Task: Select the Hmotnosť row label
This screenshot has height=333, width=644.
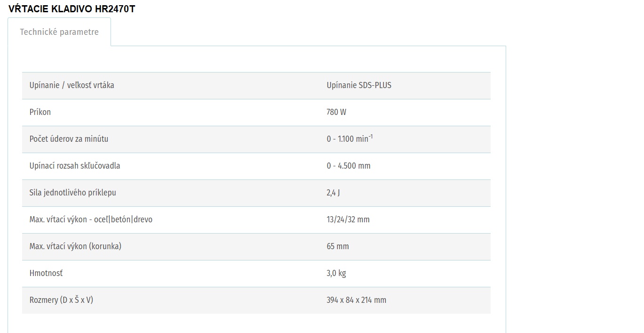Action: coord(46,273)
